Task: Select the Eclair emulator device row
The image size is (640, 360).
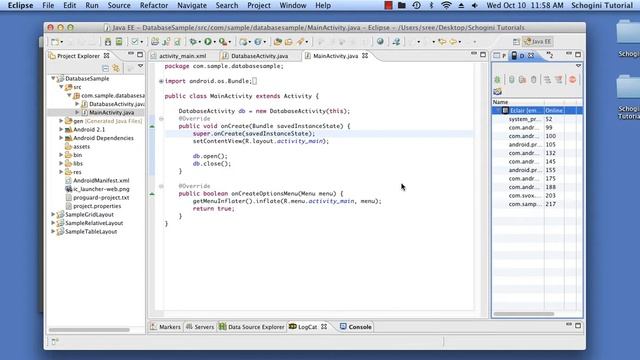Action: (x=537, y=111)
